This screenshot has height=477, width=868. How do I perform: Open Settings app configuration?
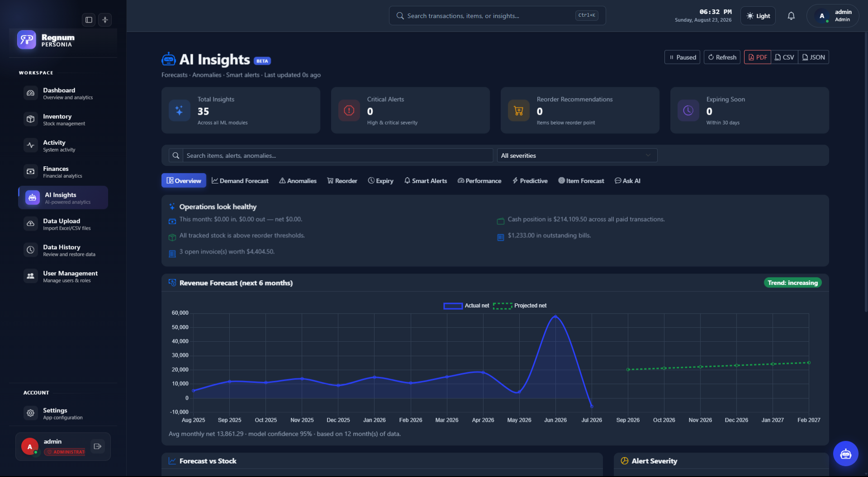click(63, 413)
